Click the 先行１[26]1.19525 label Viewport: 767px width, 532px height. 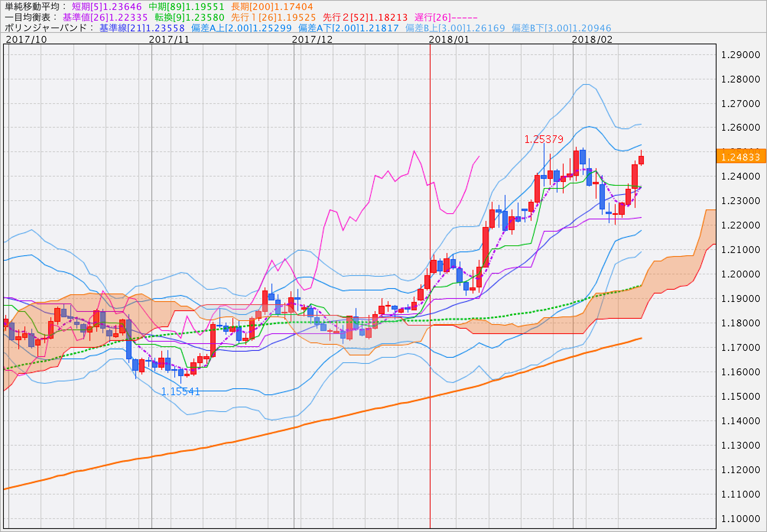pos(274,17)
